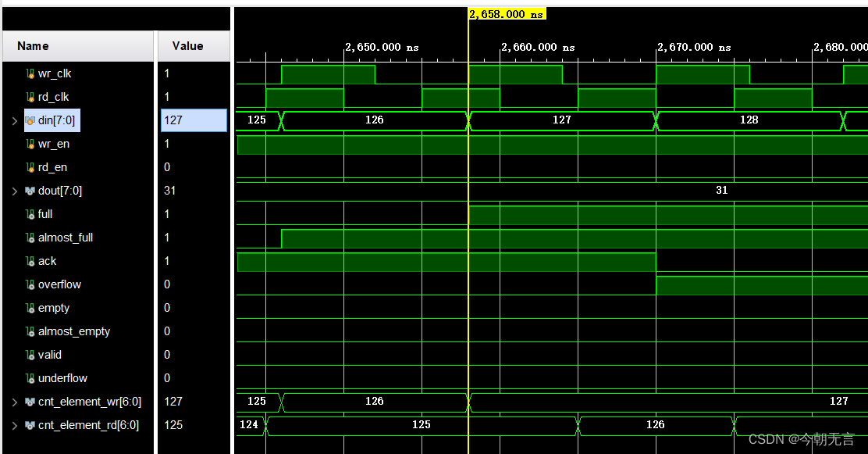This screenshot has width=868, height=454.
Task: Click the din[7:0] bus icon
Action: click(x=30, y=120)
